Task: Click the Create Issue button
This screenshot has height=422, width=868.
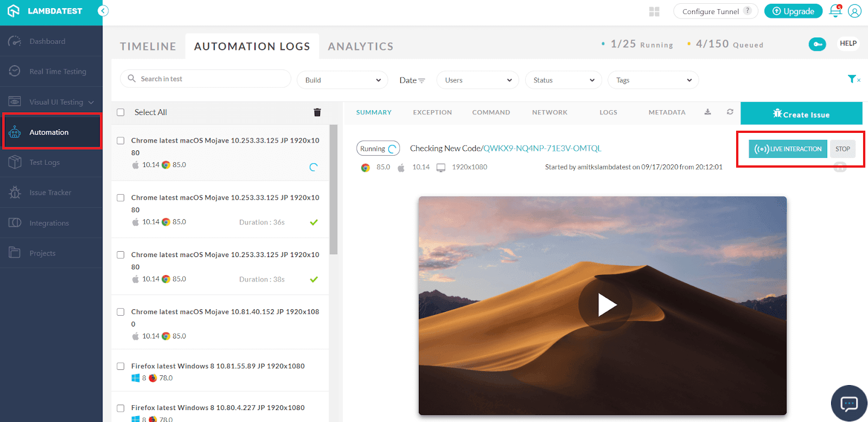Action: pos(801,114)
